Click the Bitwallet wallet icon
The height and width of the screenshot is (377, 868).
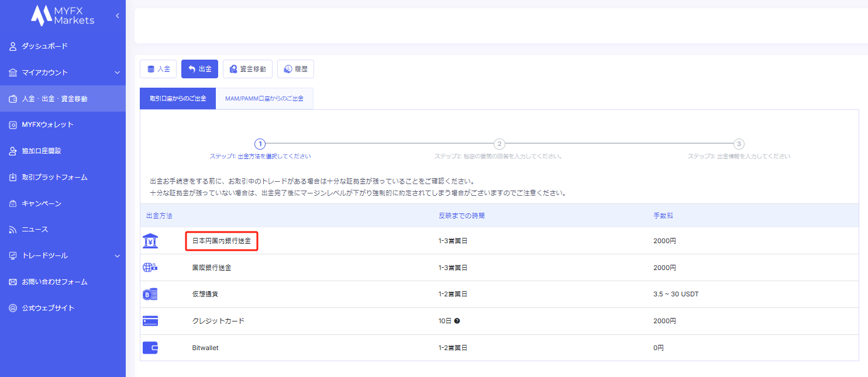pyautogui.click(x=150, y=348)
